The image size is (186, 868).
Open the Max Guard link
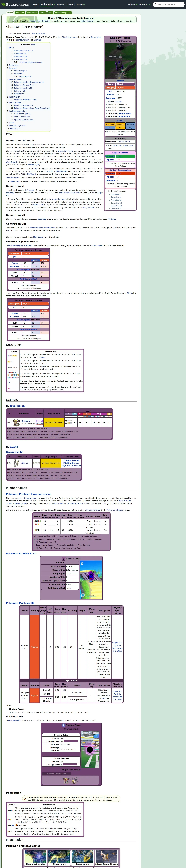[38, 237]
